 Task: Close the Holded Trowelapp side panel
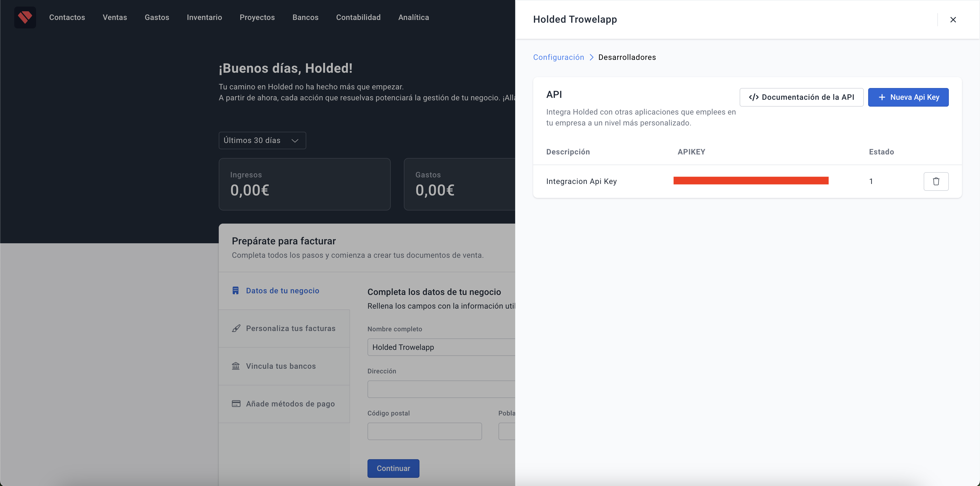click(x=953, y=20)
